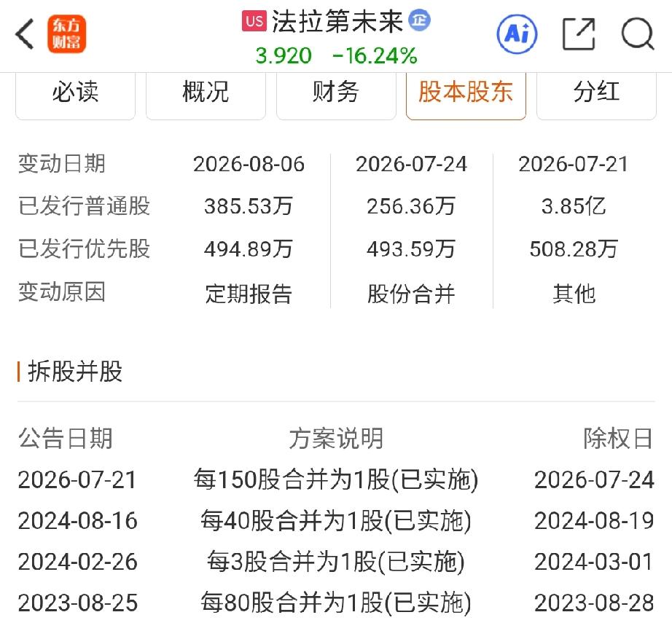
Task: Tap the 已发行优先股 row label
Action: [84, 248]
